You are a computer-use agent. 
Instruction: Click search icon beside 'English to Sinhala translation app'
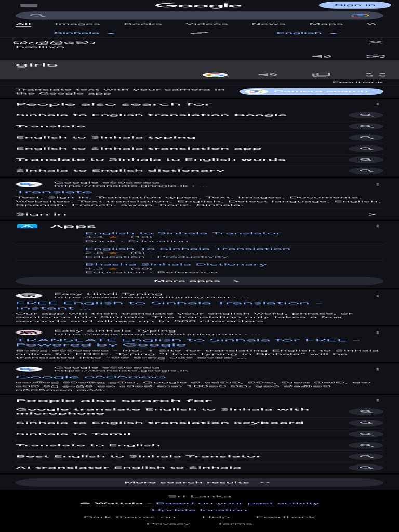point(366,149)
